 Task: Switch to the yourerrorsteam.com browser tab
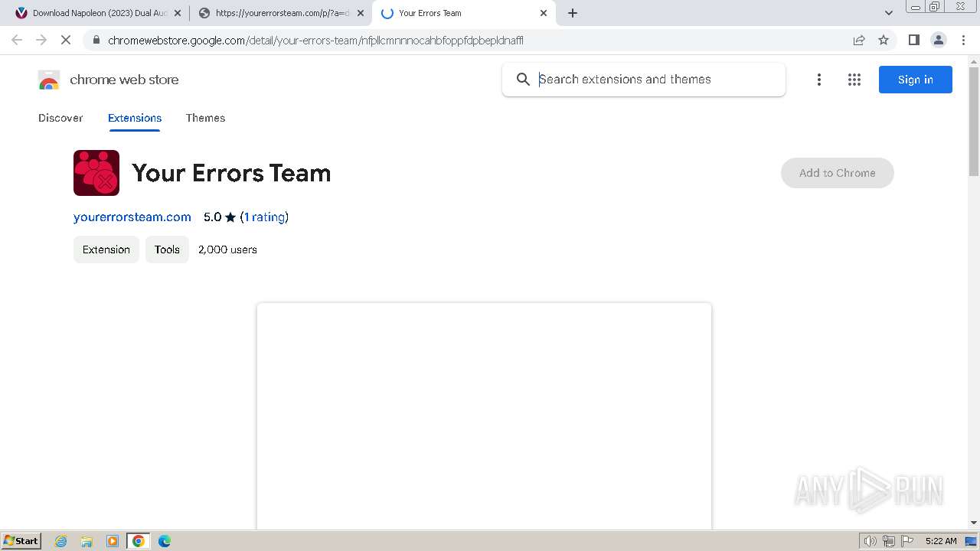pyautogui.click(x=282, y=13)
